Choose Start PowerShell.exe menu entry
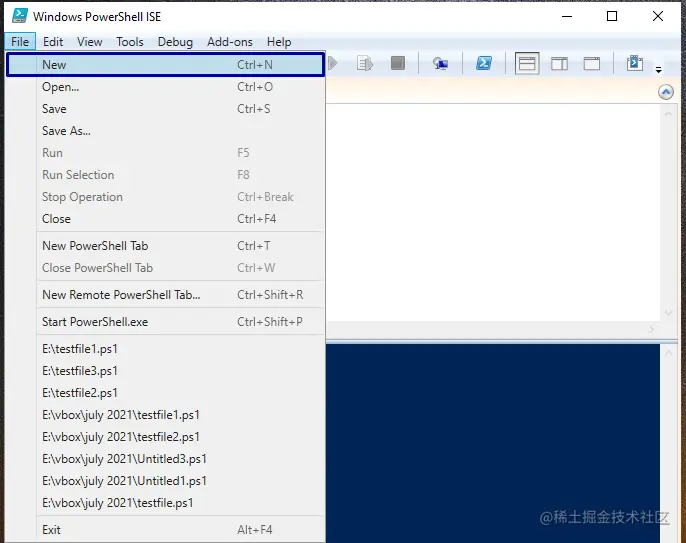Viewport: 686px width, 543px height. click(x=166, y=322)
